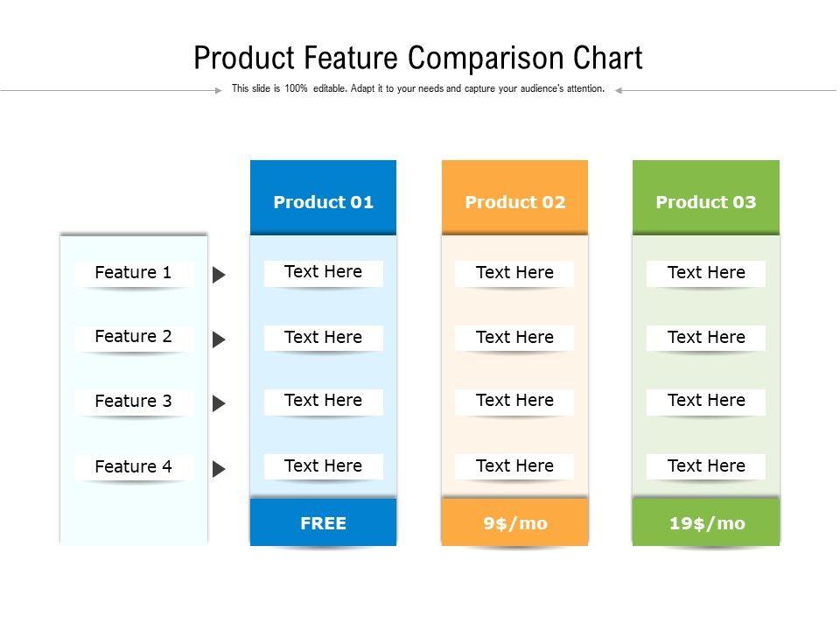Click the arrow beside Feature 3

point(219,403)
